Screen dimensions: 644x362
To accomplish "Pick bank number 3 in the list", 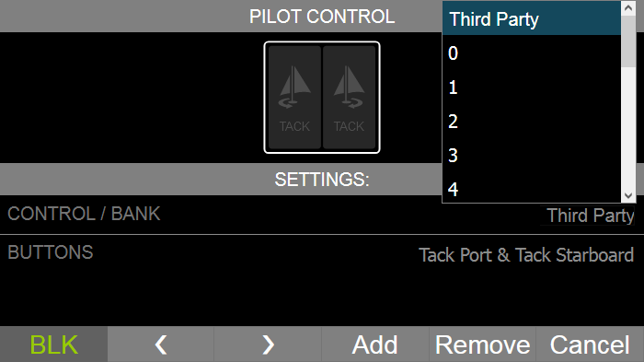I will pyautogui.click(x=532, y=155).
